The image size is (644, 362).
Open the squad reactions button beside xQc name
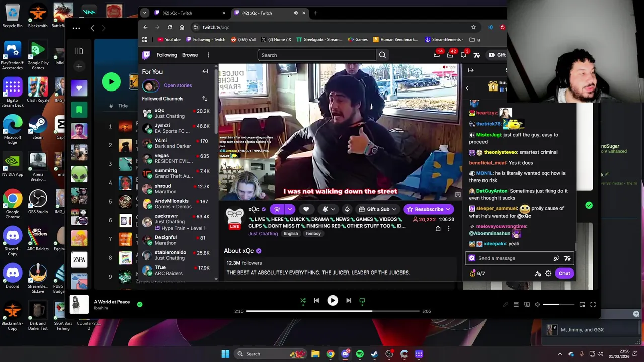[x=277, y=209]
